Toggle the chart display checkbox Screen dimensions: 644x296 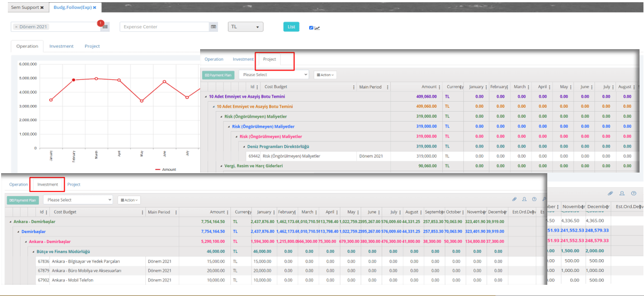point(311,27)
